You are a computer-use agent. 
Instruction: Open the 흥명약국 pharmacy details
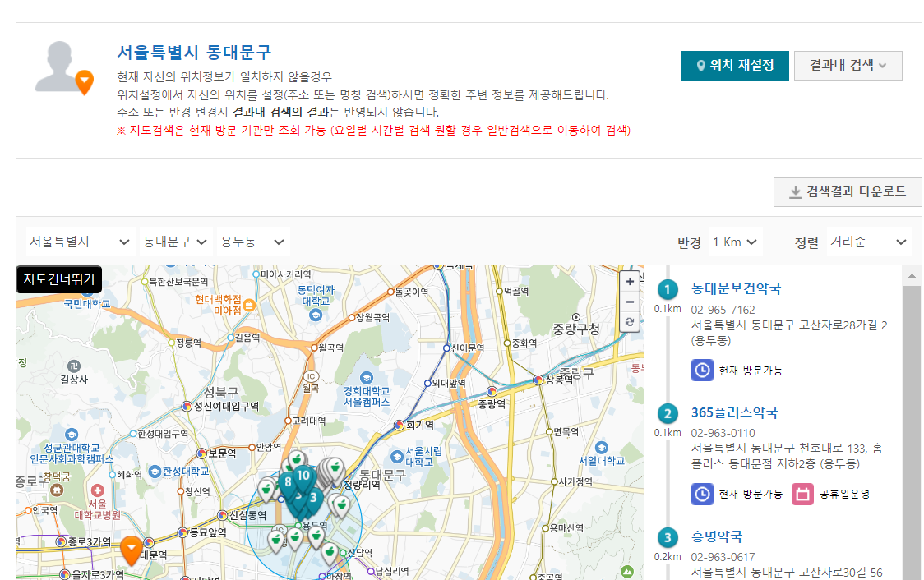(x=718, y=536)
